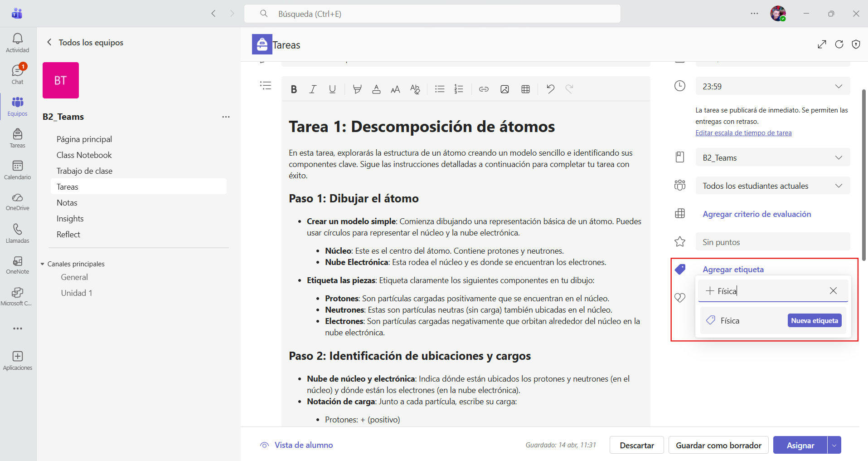
Task: Open Página principal of B2_Teams
Action: coord(84,139)
